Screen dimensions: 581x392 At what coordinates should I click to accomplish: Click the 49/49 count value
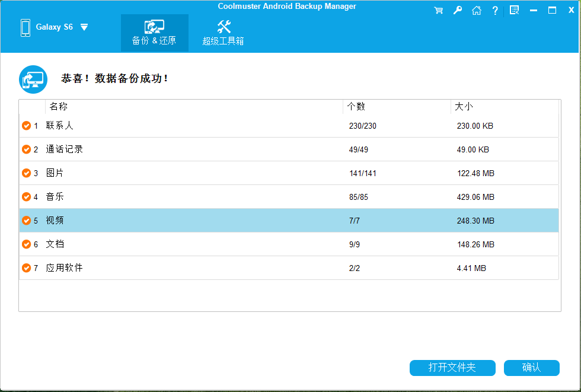point(359,149)
